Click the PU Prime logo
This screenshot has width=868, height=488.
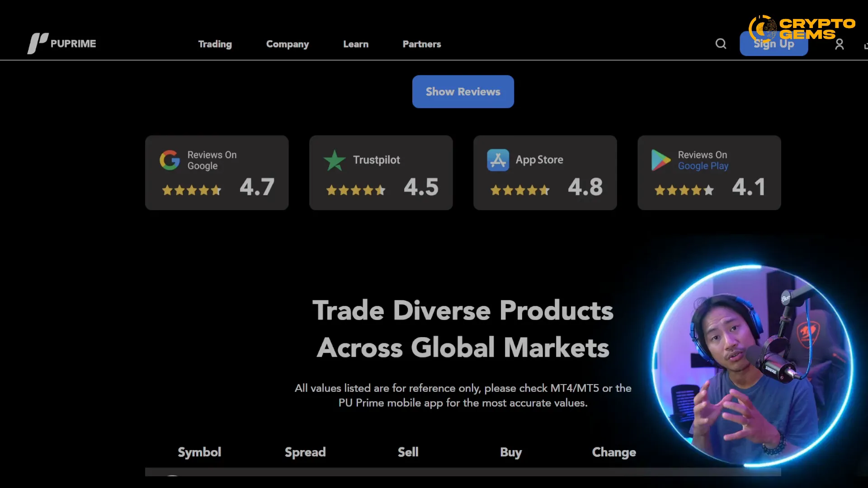(61, 43)
